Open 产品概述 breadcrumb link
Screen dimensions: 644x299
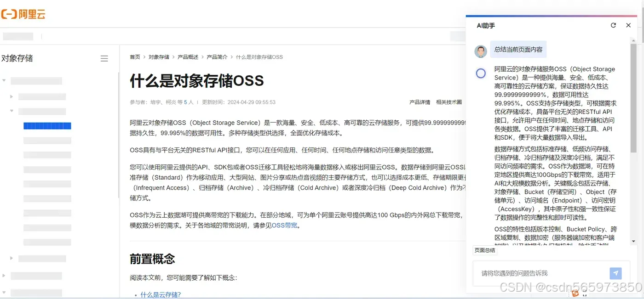click(x=188, y=57)
